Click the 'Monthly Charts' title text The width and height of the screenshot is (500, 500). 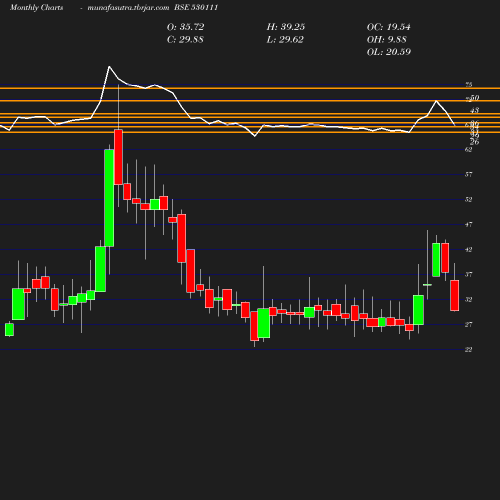36,8
